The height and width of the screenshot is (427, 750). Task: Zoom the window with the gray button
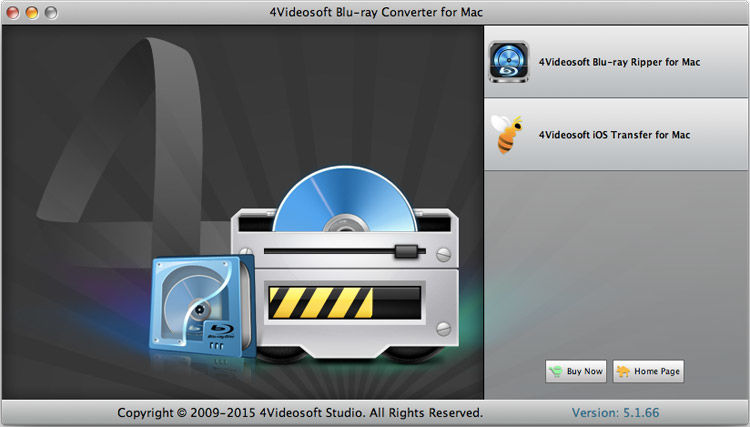point(51,12)
